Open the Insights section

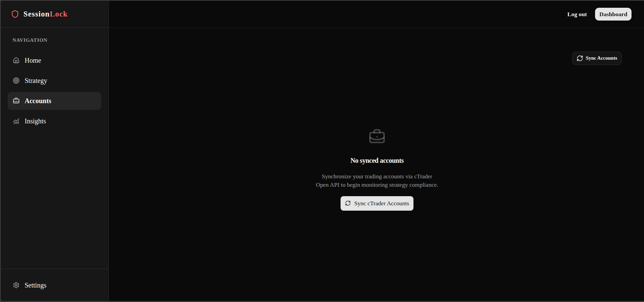pyautogui.click(x=54, y=121)
